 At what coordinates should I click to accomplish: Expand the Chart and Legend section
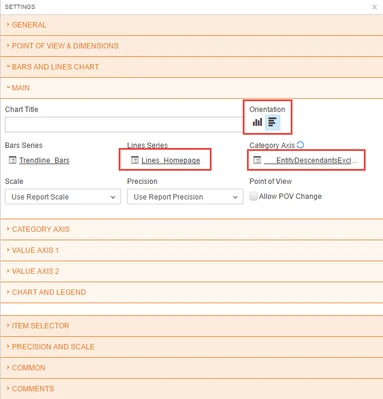pyautogui.click(x=191, y=292)
